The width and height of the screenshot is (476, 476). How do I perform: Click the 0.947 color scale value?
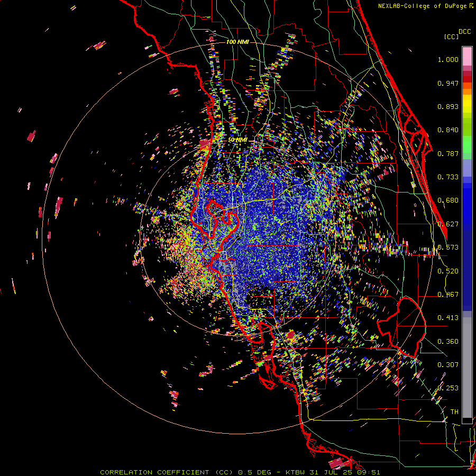point(448,83)
